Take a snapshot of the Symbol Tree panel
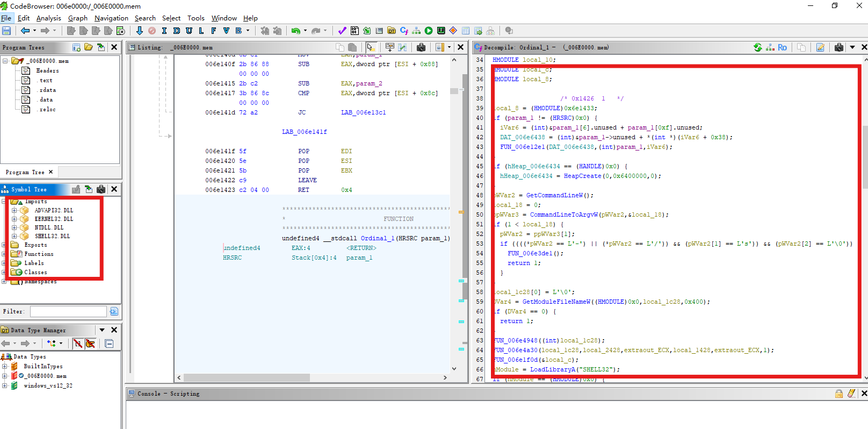This screenshot has height=429, width=868. click(101, 189)
